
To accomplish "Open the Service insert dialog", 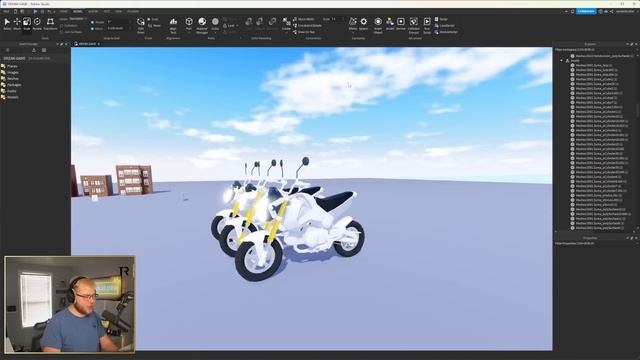I will [401, 24].
